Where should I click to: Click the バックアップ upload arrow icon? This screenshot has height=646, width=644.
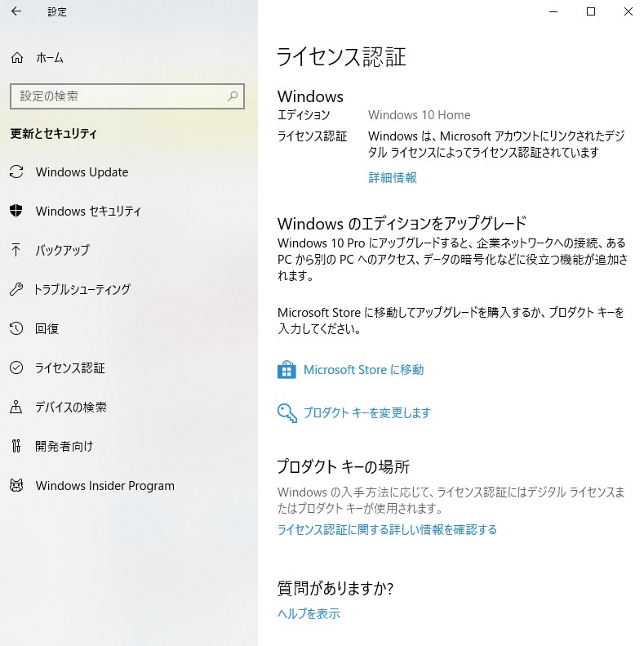point(16,251)
